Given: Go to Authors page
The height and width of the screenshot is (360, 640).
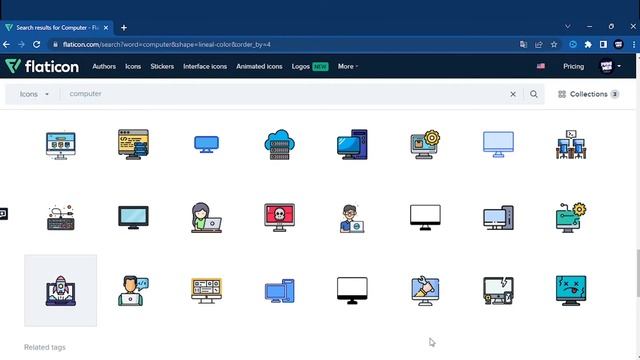Looking at the screenshot, I should click(104, 66).
